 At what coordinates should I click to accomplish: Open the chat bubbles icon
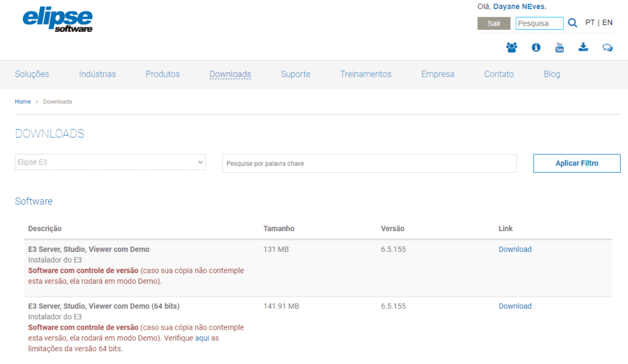(608, 48)
